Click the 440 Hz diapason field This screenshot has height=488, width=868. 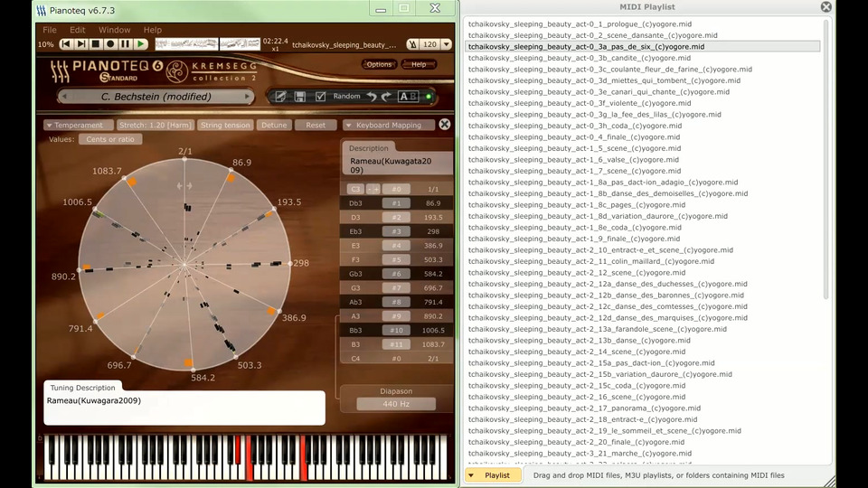(x=396, y=404)
